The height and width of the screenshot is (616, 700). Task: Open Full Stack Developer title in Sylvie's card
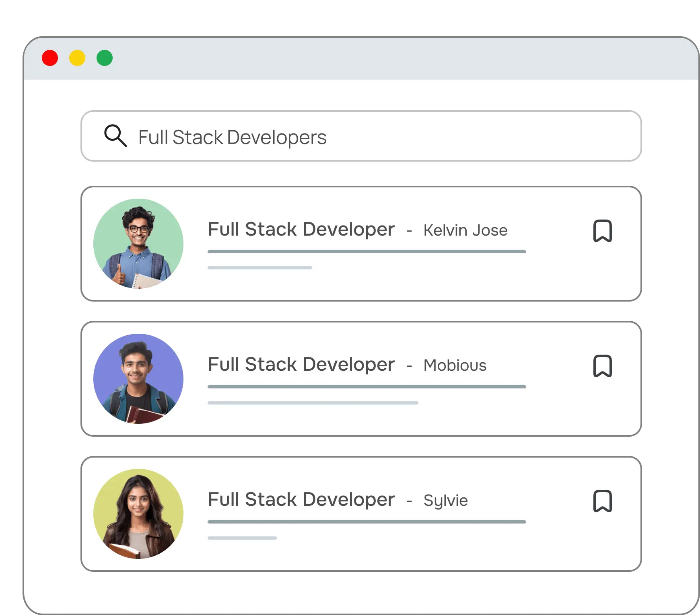(x=301, y=500)
